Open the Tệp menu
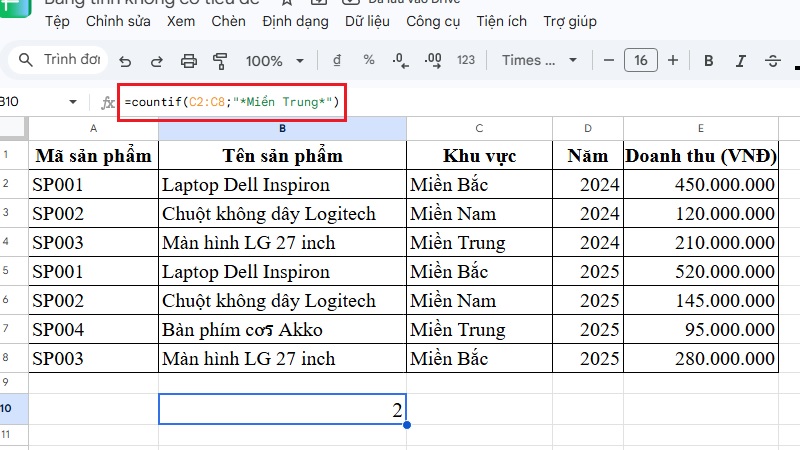The height and width of the screenshot is (450, 800). [x=57, y=21]
